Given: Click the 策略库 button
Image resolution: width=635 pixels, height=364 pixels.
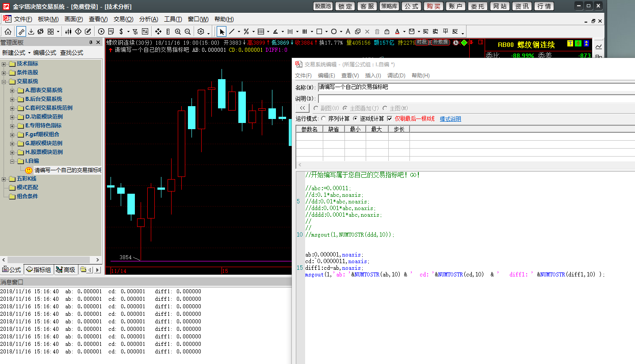Looking at the screenshot, I should [x=390, y=6].
